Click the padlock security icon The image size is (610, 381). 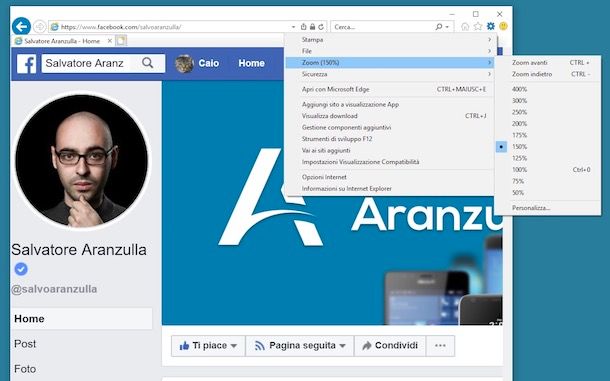tap(312, 26)
